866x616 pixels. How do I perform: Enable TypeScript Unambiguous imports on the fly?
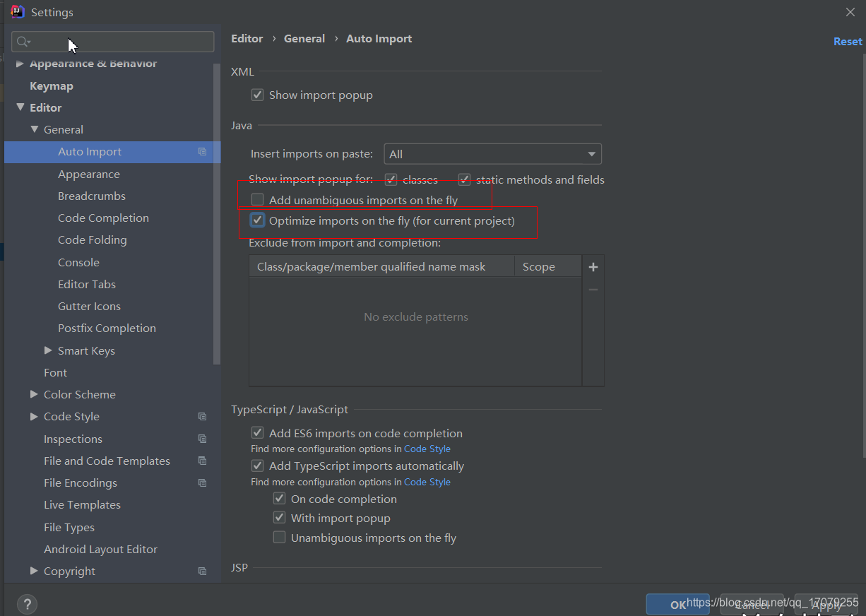(x=280, y=538)
